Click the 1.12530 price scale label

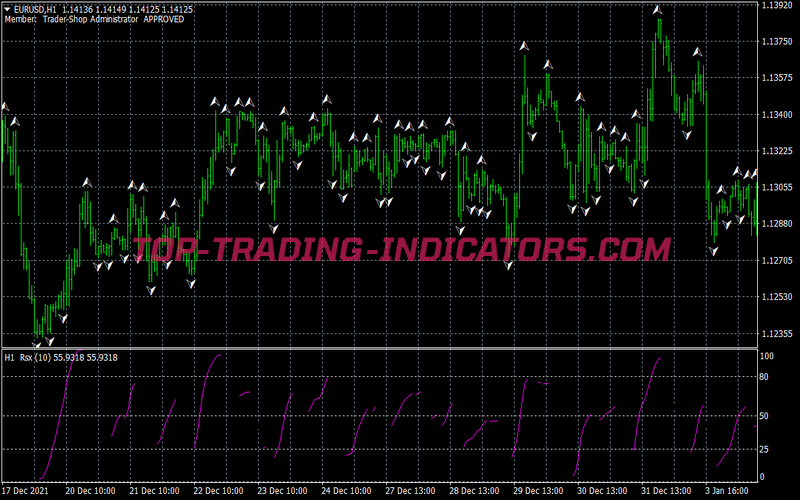pyautogui.click(x=777, y=297)
